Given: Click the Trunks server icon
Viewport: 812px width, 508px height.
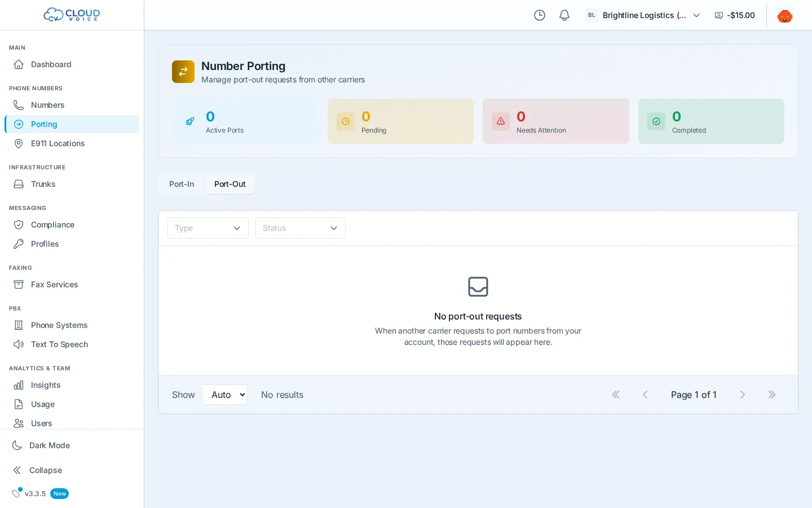Looking at the screenshot, I should point(19,184).
